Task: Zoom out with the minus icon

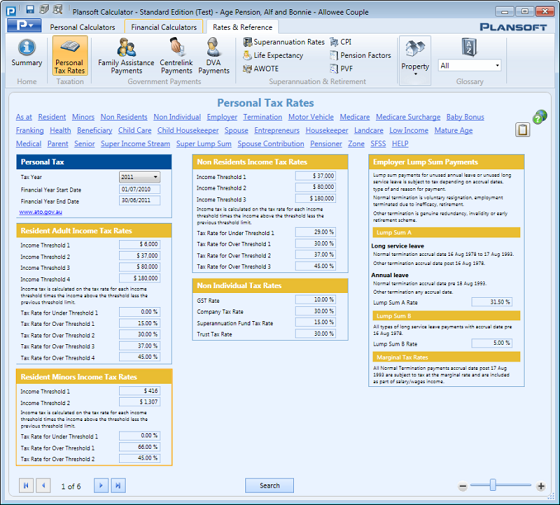Action: [463, 486]
